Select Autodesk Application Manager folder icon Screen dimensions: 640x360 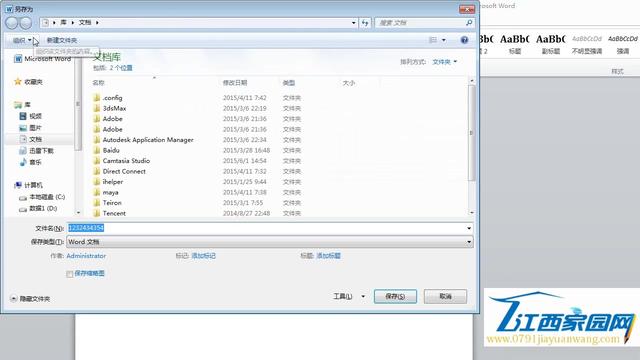pos(97,140)
